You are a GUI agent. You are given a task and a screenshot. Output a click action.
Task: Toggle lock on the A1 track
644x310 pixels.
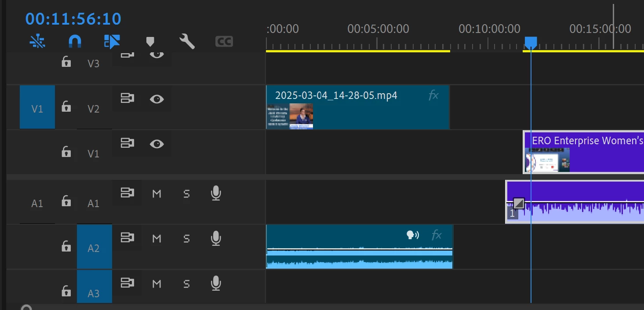[66, 201]
